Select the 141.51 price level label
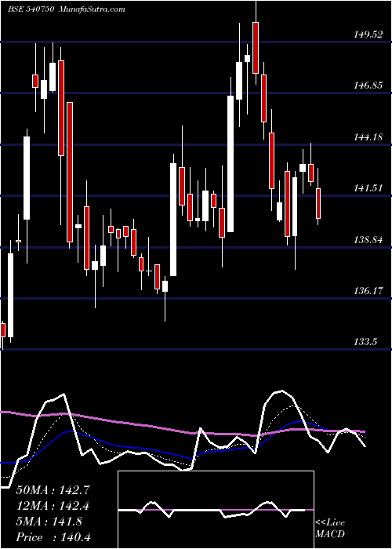Screen dimensions: 392x549 368,188
